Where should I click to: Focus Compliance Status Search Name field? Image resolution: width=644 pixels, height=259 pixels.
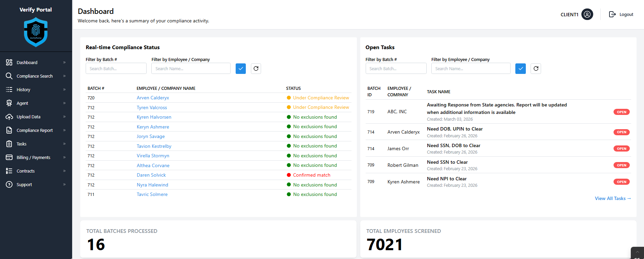(x=191, y=68)
